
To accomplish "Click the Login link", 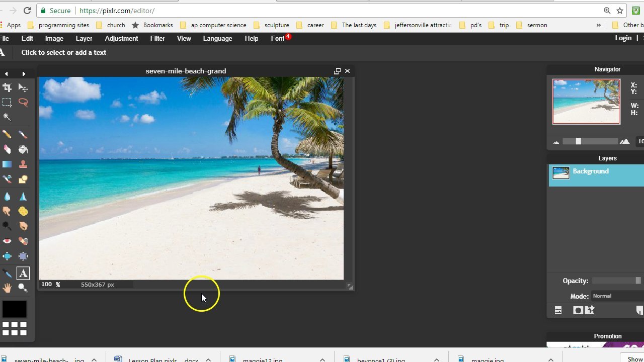I will pos(623,38).
